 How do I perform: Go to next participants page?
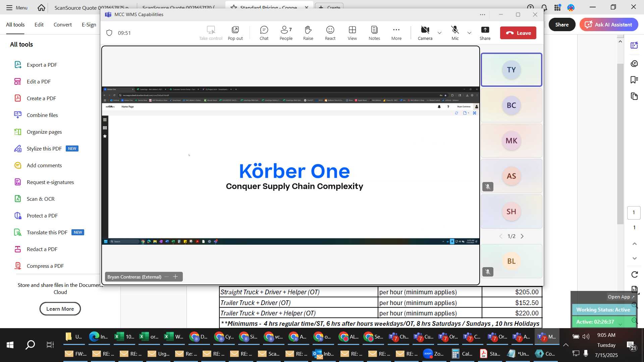click(522, 236)
